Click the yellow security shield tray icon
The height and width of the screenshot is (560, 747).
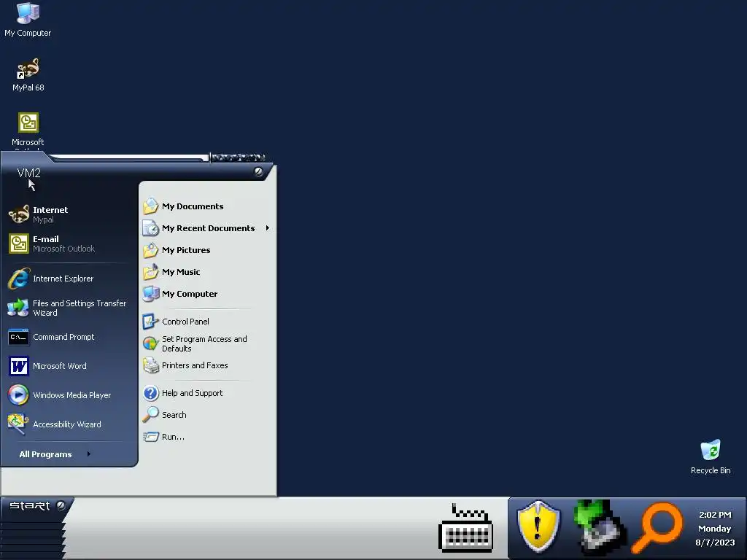tap(538, 526)
